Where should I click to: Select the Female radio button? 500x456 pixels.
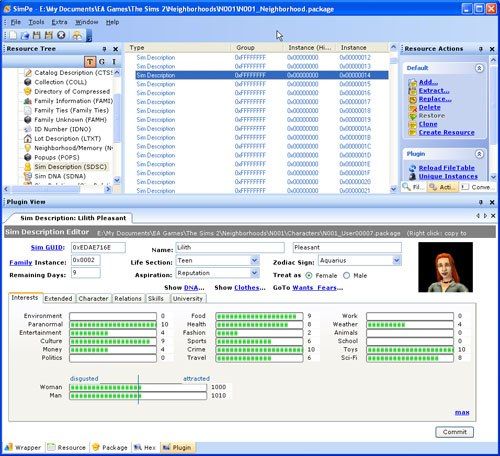[x=309, y=276]
